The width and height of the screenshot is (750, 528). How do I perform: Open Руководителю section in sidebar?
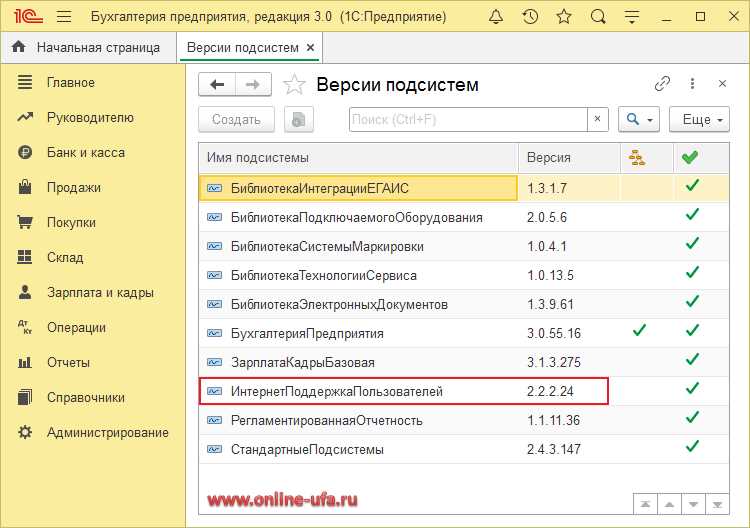tap(92, 117)
